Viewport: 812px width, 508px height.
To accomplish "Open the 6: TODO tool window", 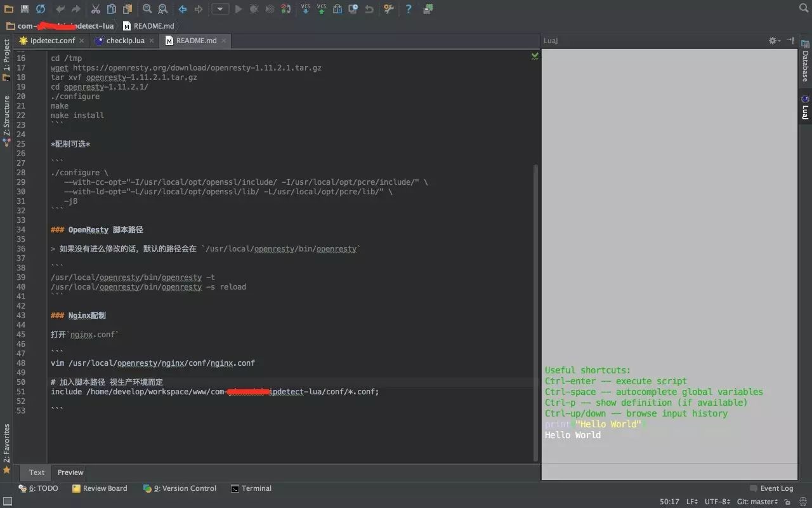I will (x=38, y=488).
